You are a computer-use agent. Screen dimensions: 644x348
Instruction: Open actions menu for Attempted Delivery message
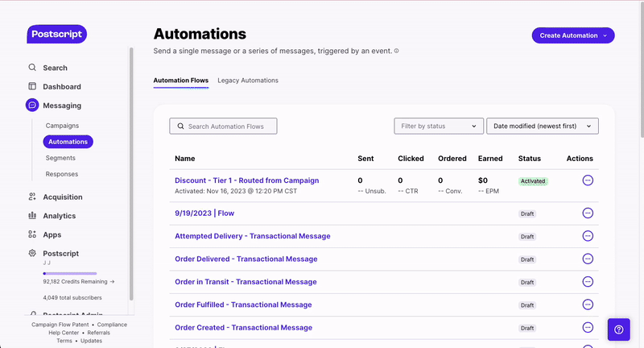point(588,236)
